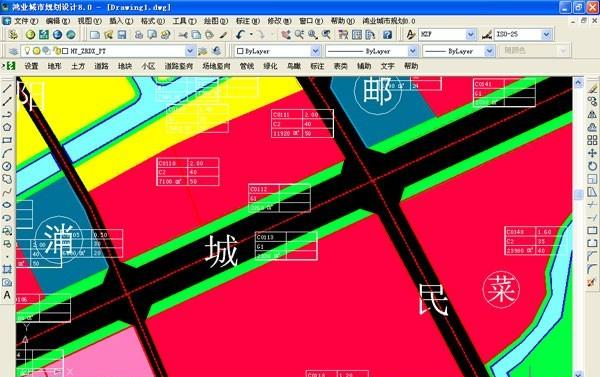Select the Arc drawing tool

coord(7,153)
